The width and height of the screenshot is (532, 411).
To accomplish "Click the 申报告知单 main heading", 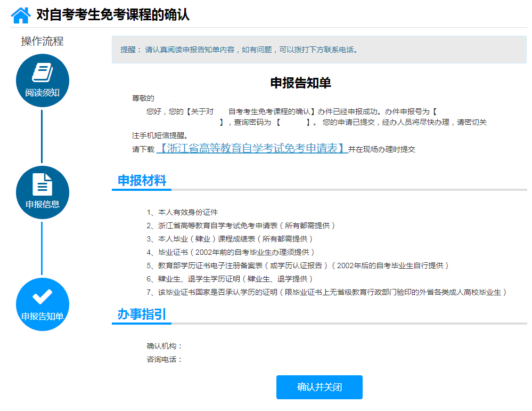I will pos(301,83).
